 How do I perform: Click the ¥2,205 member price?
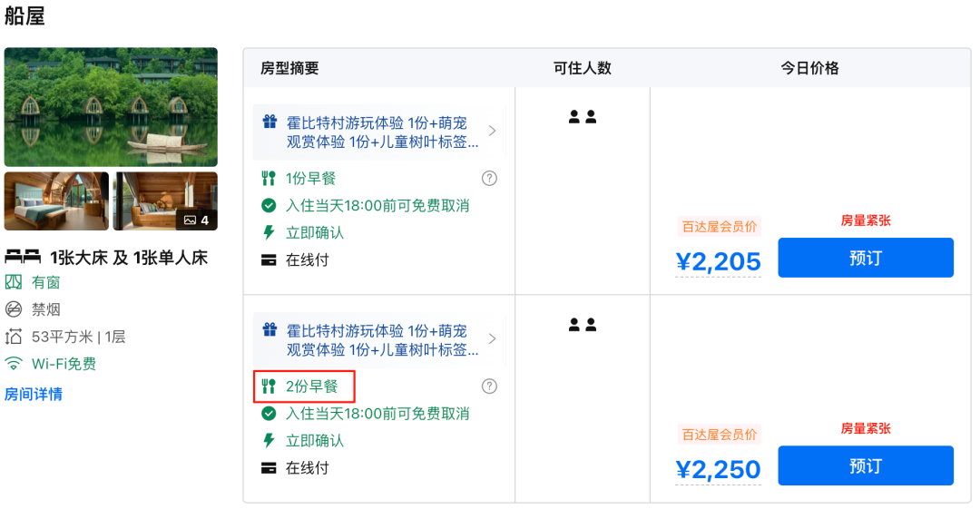[718, 261]
